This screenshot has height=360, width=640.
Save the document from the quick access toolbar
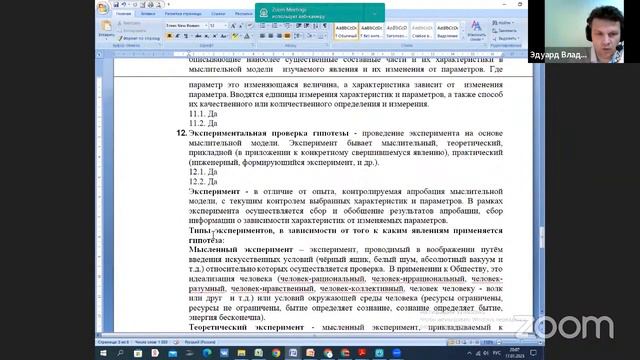pos(116,4)
